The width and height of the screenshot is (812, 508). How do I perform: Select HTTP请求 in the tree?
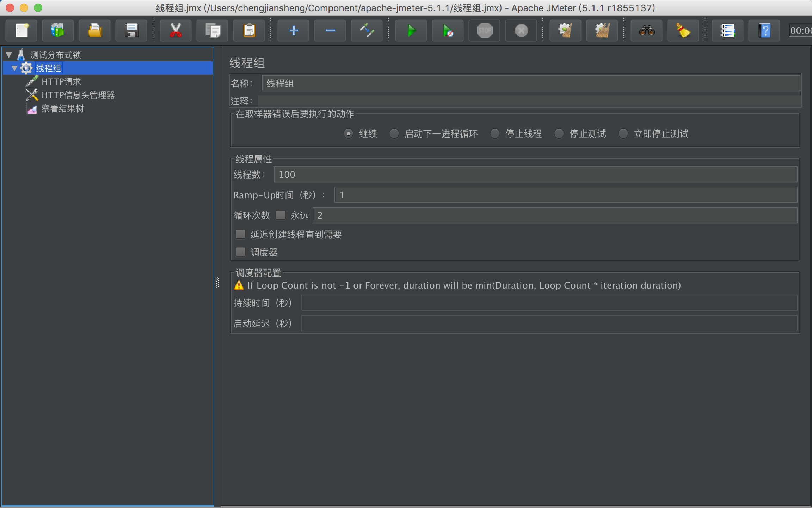click(61, 82)
